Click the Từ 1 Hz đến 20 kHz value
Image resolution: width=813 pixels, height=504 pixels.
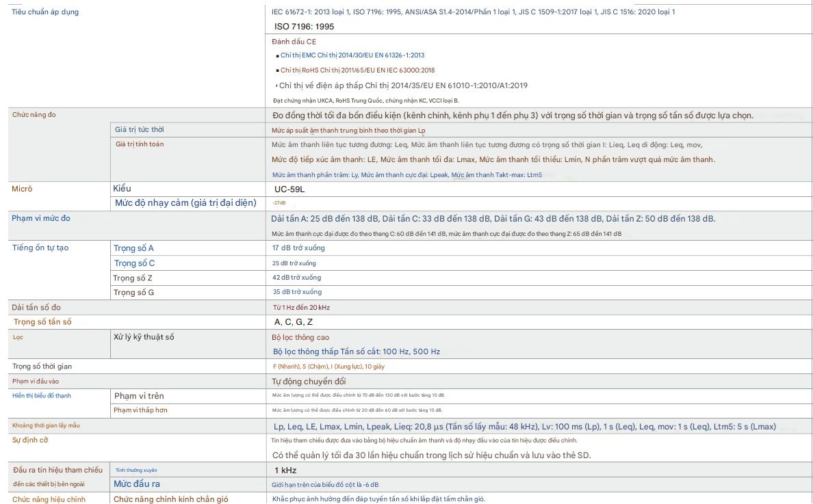[x=301, y=308]
